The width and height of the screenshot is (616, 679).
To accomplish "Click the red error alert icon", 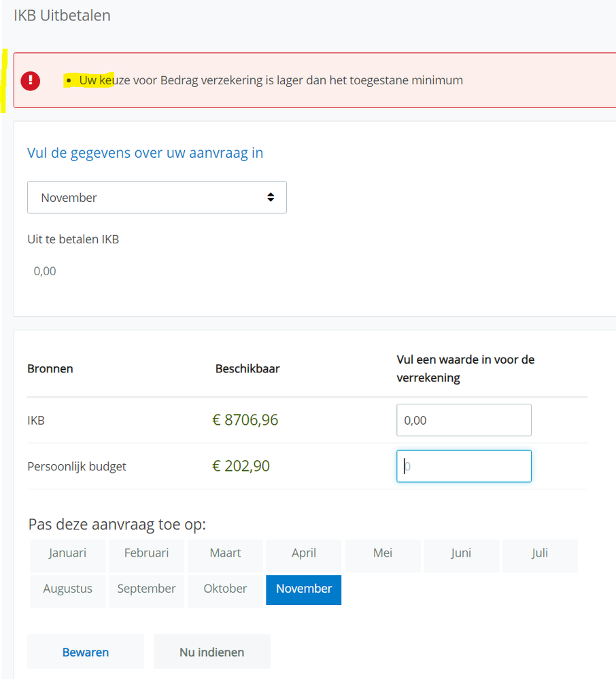I will tap(29, 81).
